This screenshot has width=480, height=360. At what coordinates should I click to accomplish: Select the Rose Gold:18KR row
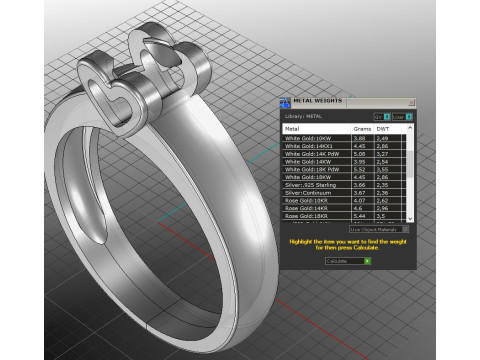click(344, 216)
